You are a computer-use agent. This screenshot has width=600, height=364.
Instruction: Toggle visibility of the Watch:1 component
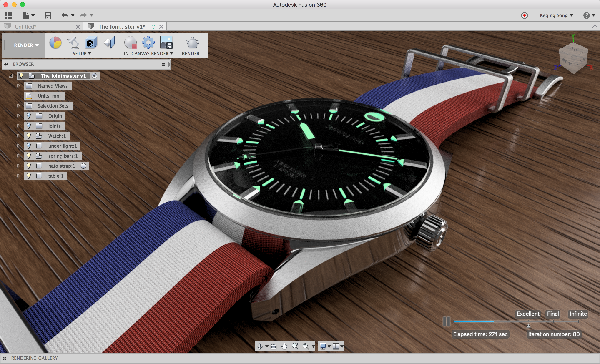(x=28, y=136)
